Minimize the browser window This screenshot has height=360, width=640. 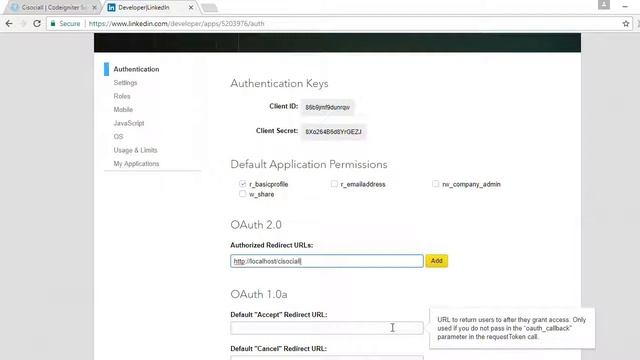tap(625, 6)
